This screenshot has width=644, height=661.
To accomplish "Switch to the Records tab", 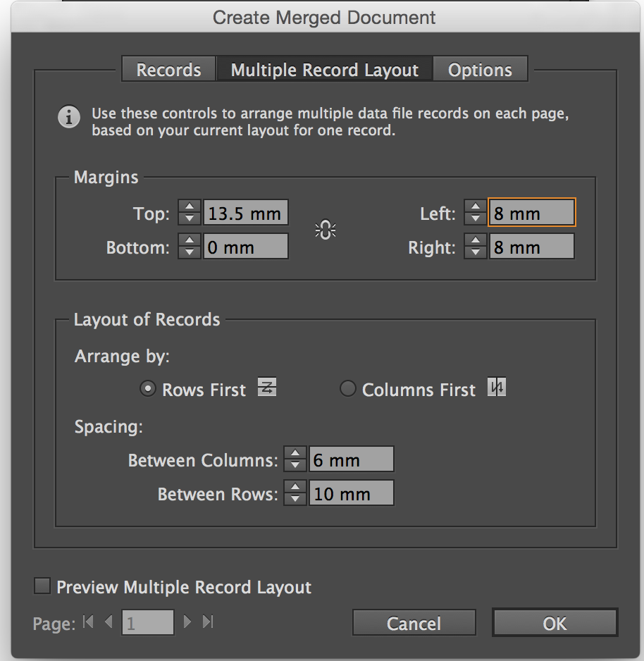I will click(168, 70).
